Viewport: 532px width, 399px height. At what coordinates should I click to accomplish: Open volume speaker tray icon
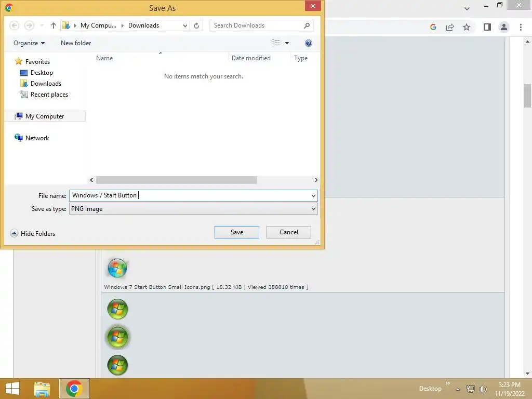click(x=483, y=389)
